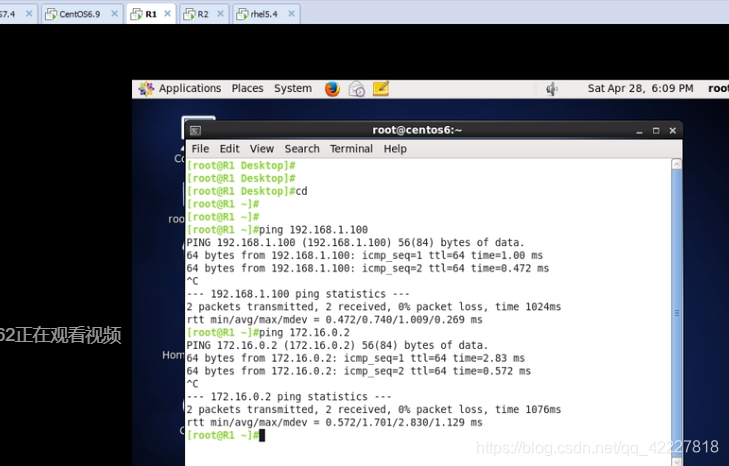
Task: Click the 'time=1.00 ms' reply line
Action: click(364, 255)
